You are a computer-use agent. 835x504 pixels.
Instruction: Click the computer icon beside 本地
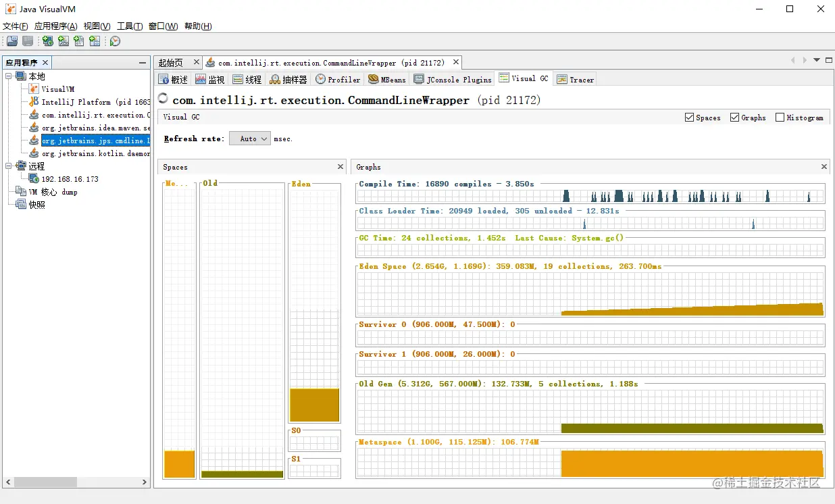21,76
